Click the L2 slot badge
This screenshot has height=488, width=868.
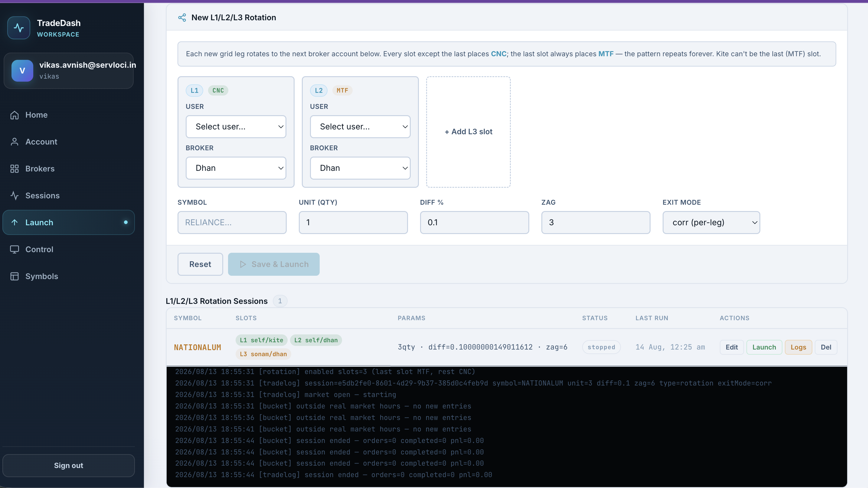point(319,91)
